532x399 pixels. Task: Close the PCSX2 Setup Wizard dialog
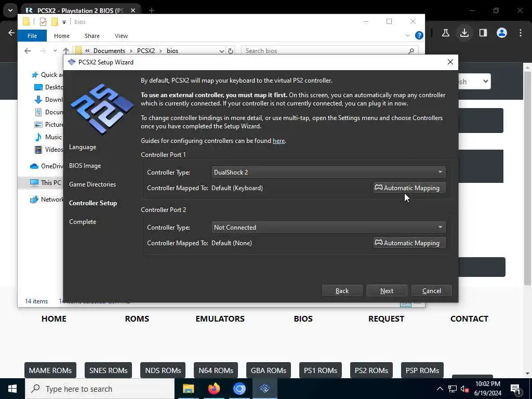pos(450,62)
